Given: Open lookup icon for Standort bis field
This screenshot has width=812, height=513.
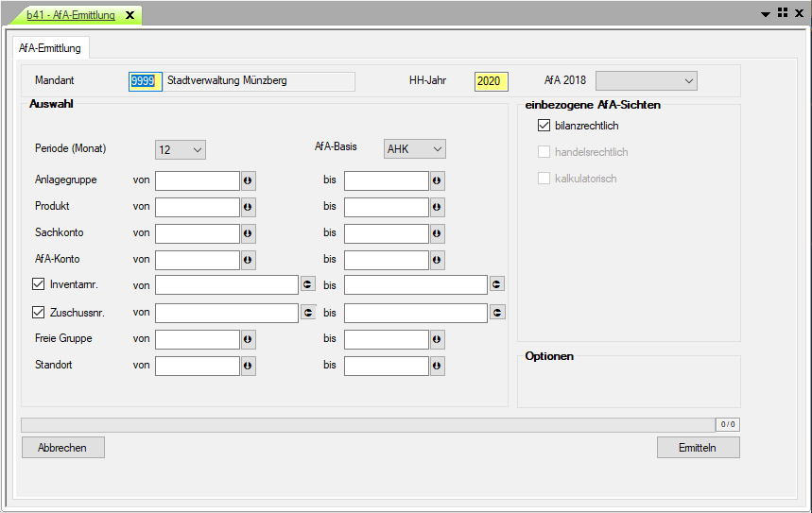Looking at the screenshot, I should pos(437,366).
